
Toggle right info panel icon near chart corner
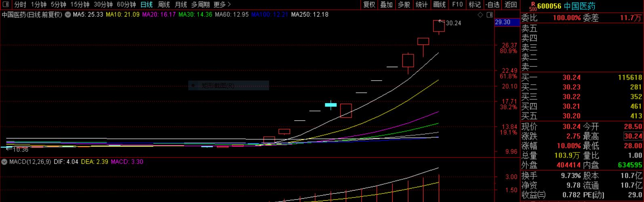(489, 15)
